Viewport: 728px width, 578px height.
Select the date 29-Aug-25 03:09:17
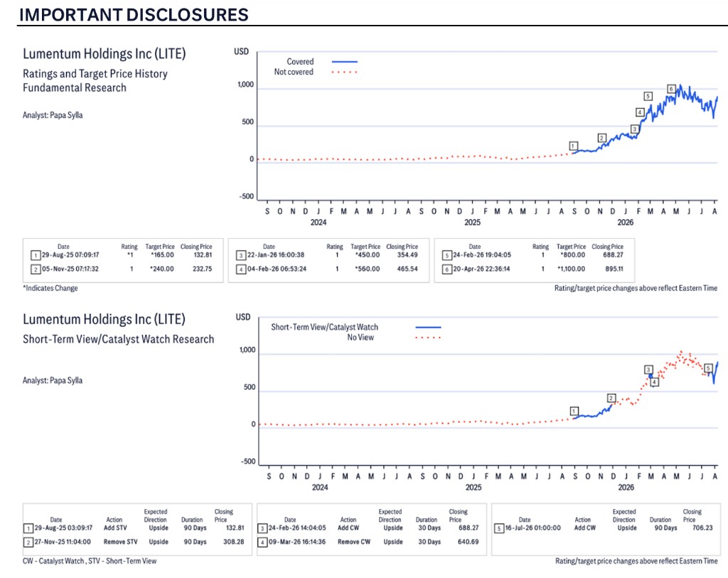(x=63, y=528)
